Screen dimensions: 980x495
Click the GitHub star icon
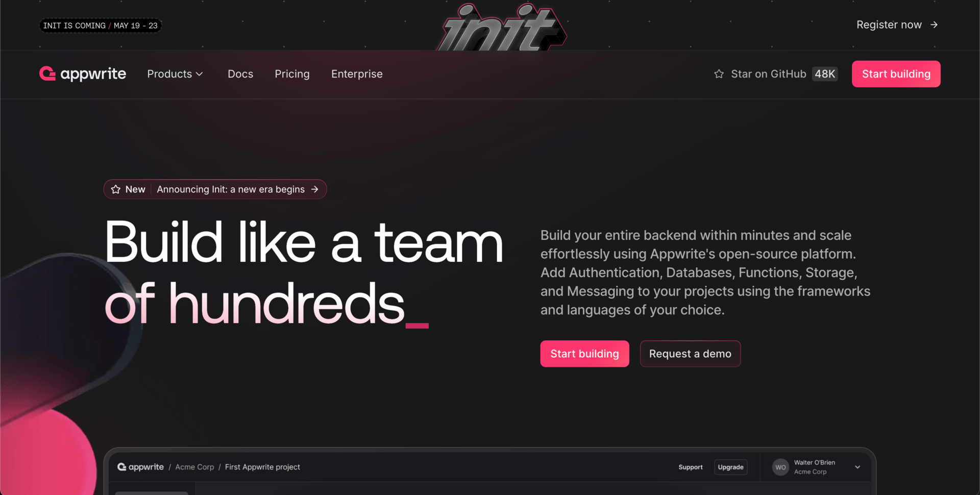click(719, 74)
